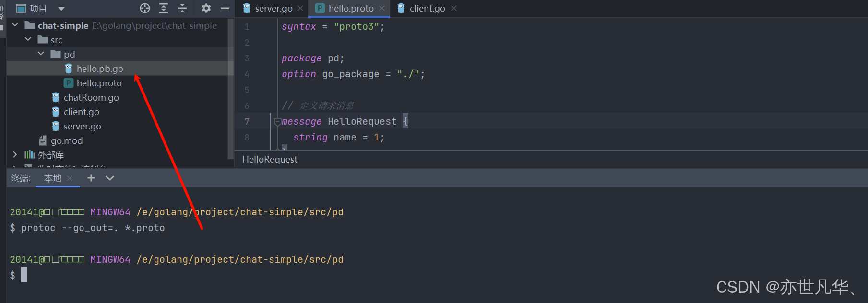Viewport: 868px width, 303px height.
Task: Close the local terminal tab
Action: pyautogui.click(x=70, y=178)
